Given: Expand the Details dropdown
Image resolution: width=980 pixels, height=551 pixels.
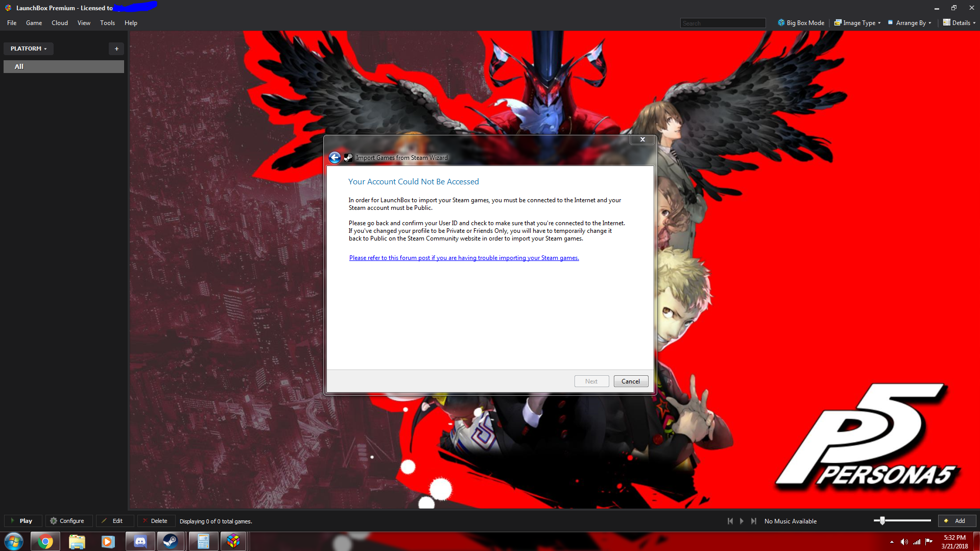Looking at the screenshot, I should point(959,23).
